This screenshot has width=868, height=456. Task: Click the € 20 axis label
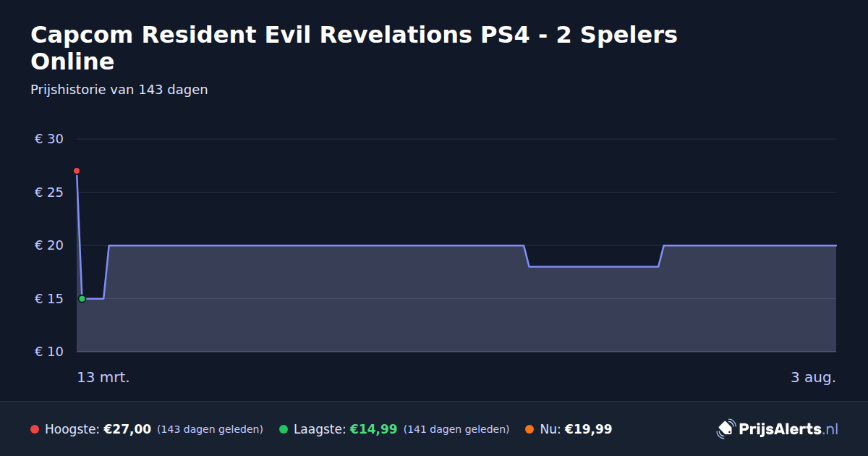click(x=49, y=245)
